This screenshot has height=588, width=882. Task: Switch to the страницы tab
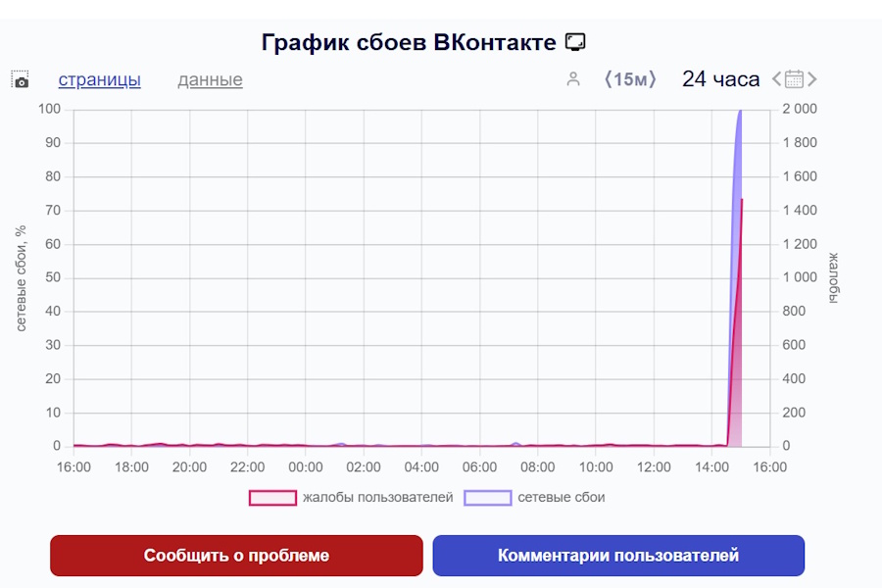coord(99,80)
